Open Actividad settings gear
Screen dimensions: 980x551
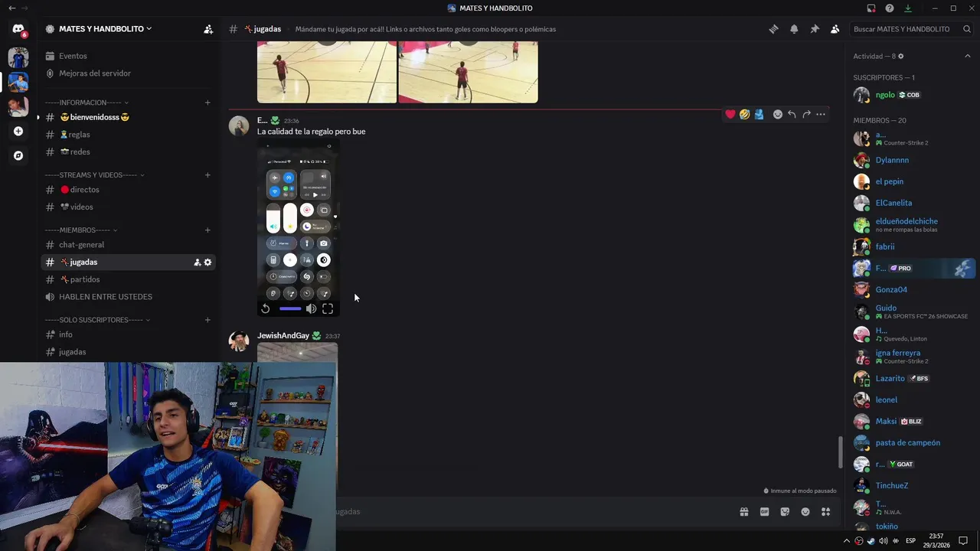click(x=900, y=56)
